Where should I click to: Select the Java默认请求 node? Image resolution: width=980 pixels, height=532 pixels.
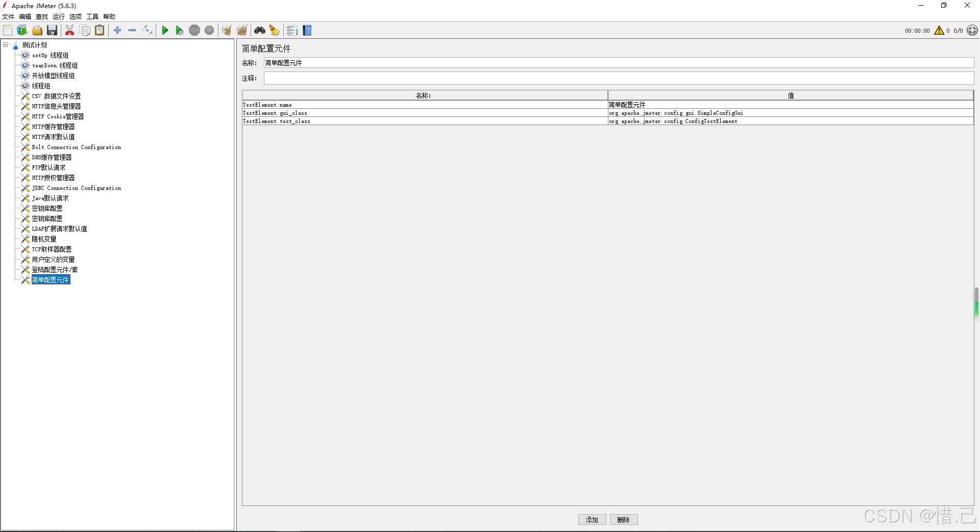click(x=50, y=198)
